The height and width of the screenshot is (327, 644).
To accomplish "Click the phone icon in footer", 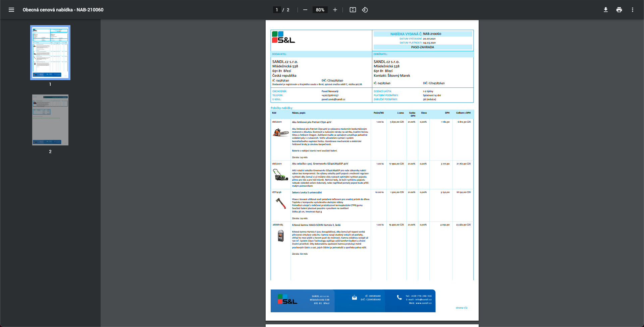I will (399, 298).
